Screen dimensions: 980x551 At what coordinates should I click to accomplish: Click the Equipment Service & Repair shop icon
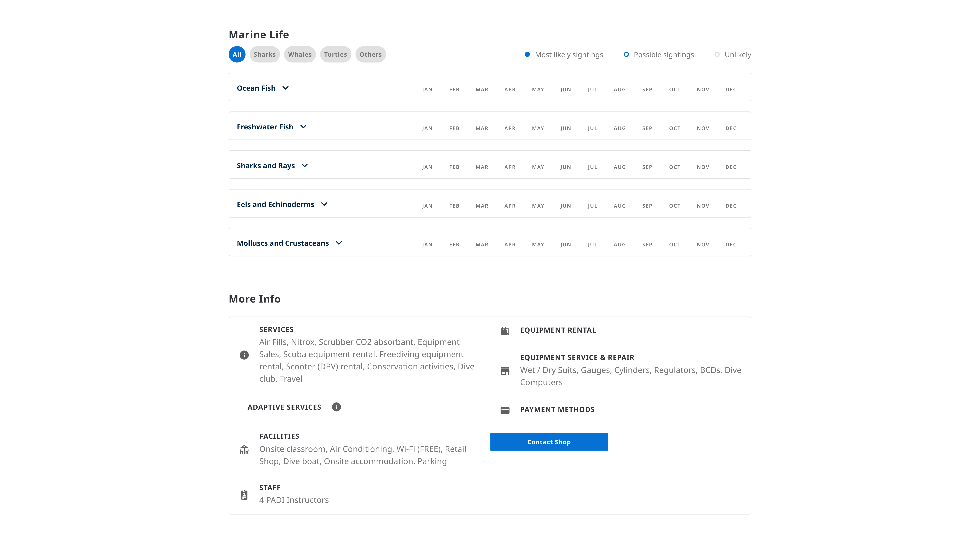[505, 371]
